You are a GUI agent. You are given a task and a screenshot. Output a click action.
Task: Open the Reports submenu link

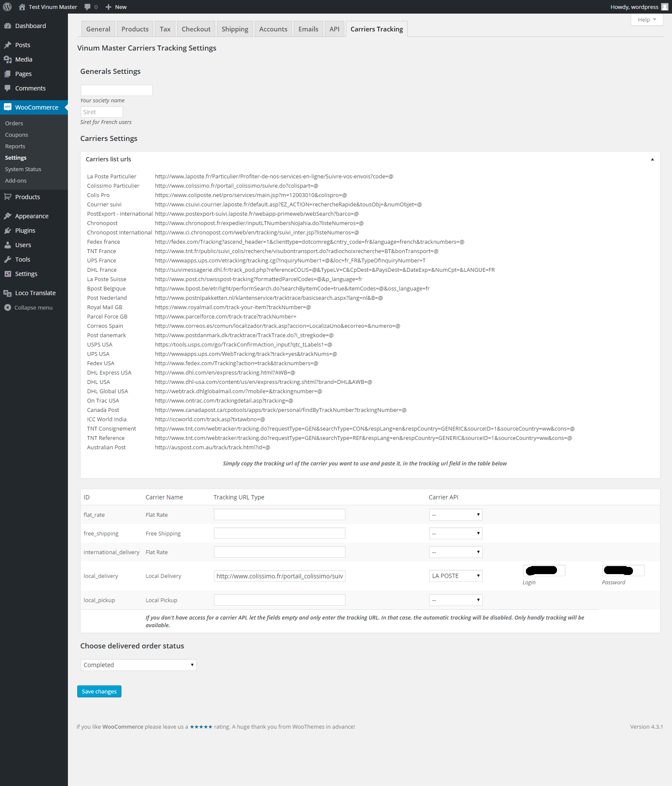click(15, 146)
